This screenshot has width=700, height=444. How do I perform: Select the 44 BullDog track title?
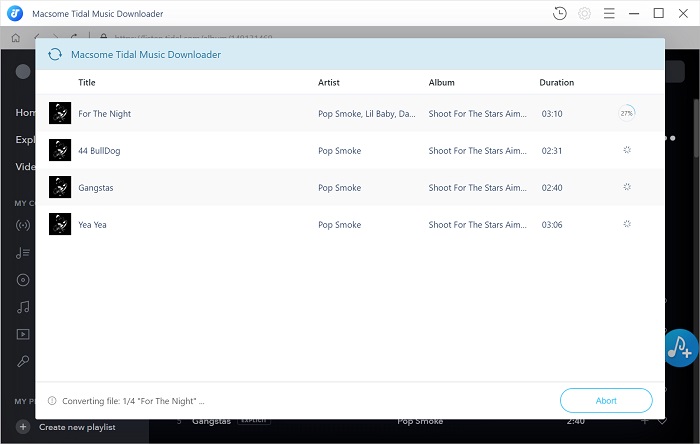point(99,151)
